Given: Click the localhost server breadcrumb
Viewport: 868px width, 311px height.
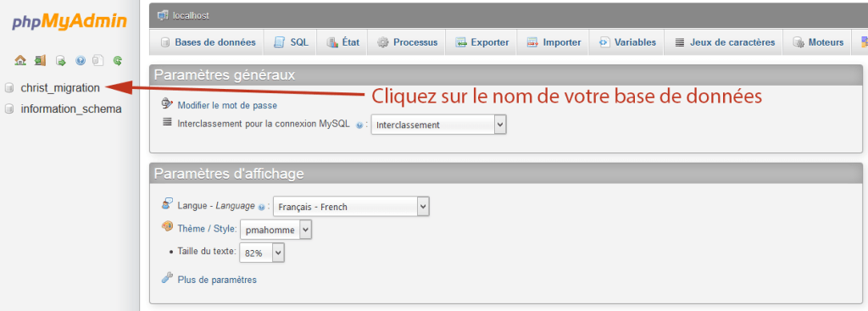Looking at the screenshot, I should point(191,15).
